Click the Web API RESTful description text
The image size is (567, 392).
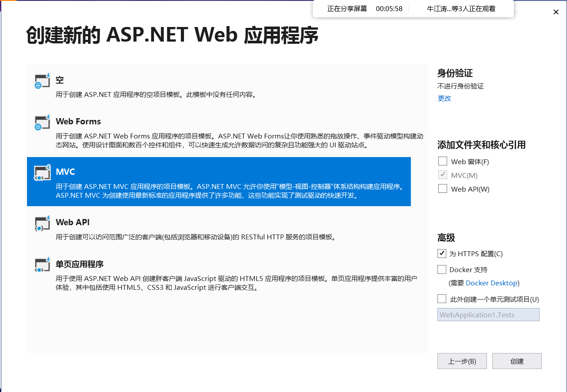tap(196, 237)
